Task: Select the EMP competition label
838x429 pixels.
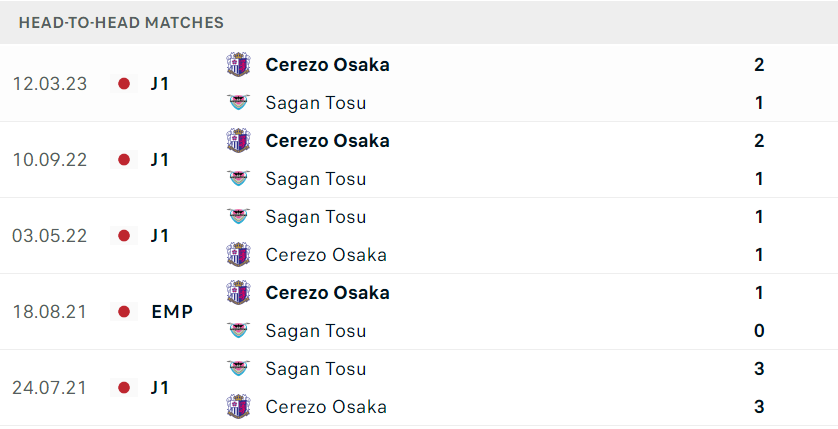Action: (172, 311)
